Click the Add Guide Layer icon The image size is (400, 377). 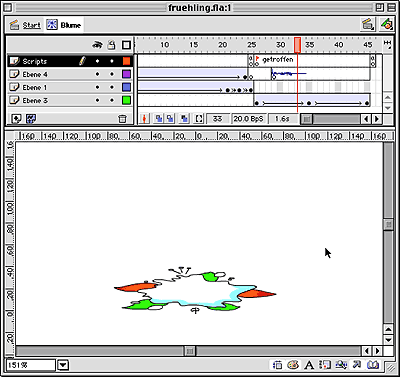(x=31, y=118)
